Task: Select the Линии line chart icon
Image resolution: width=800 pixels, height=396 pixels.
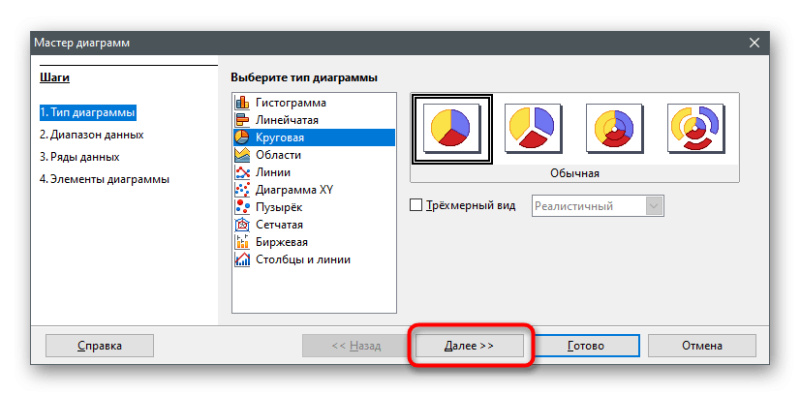Action: pyautogui.click(x=242, y=172)
